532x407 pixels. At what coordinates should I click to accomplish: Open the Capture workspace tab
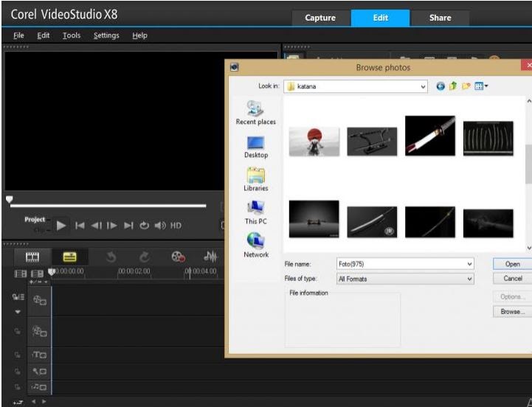click(x=320, y=18)
